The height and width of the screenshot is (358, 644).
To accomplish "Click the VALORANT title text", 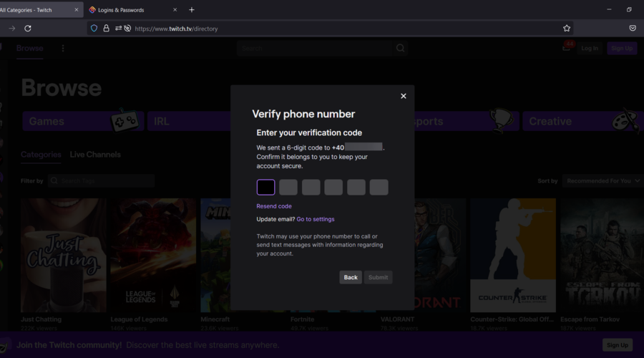I will 397,319.
